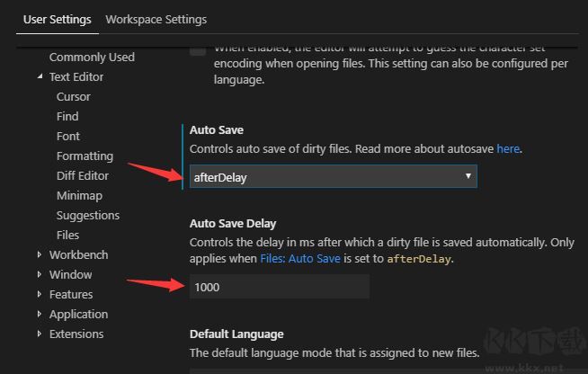Expand the Workbench tree section
Image resolution: width=588 pixels, height=374 pixels.
pos(40,254)
